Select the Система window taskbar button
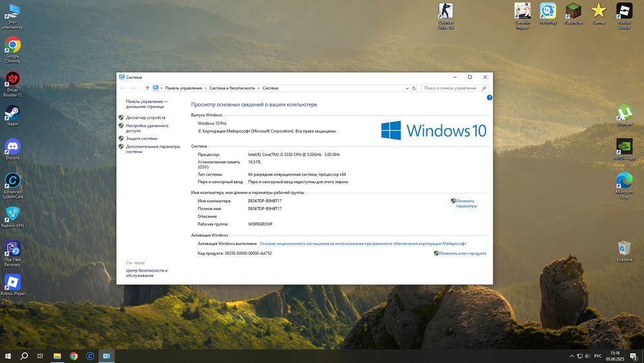This screenshot has width=644, height=363. [106, 356]
